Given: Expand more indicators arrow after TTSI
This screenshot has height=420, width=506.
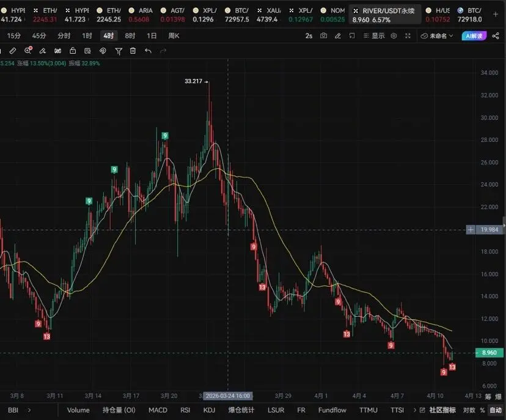Looking at the screenshot, I should coord(415,410).
